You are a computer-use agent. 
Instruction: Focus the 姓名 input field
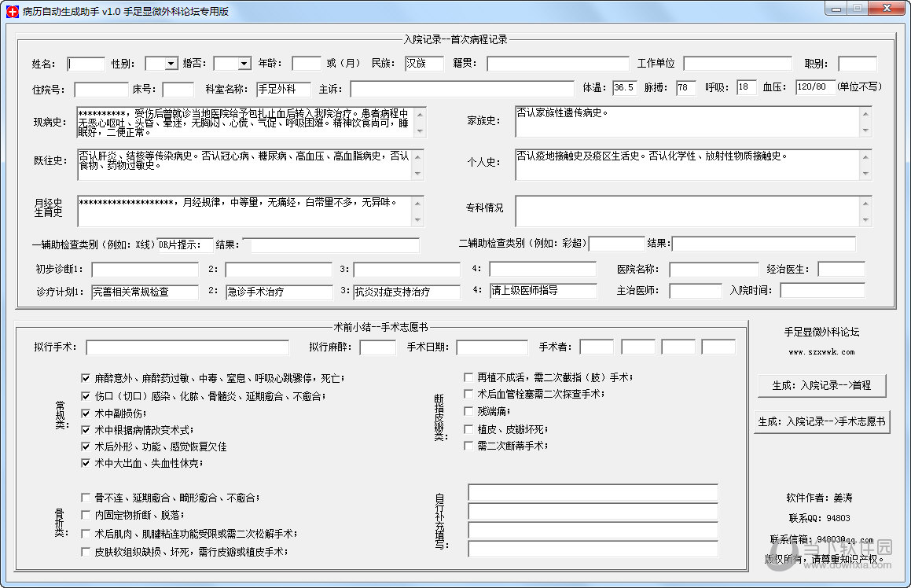coord(86,64)
